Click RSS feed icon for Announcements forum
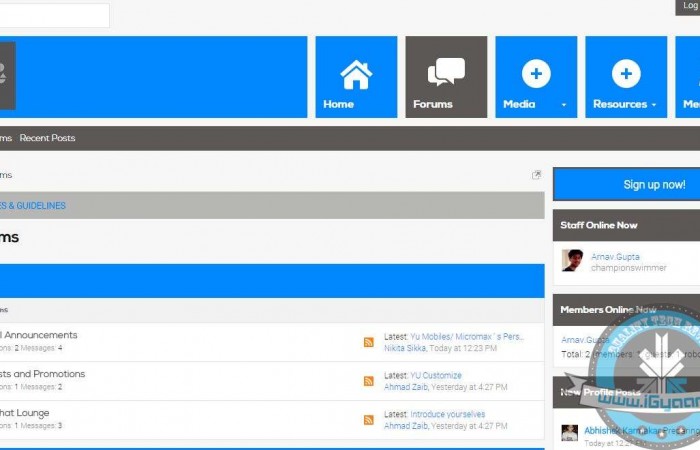Screen dimensions: 700x450 coord(369,342)
